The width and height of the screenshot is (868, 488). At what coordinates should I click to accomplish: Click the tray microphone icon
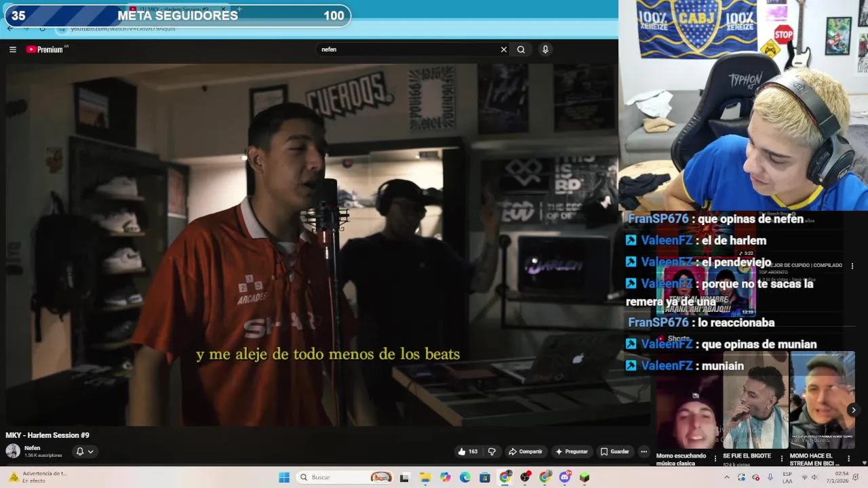point(770,477)
